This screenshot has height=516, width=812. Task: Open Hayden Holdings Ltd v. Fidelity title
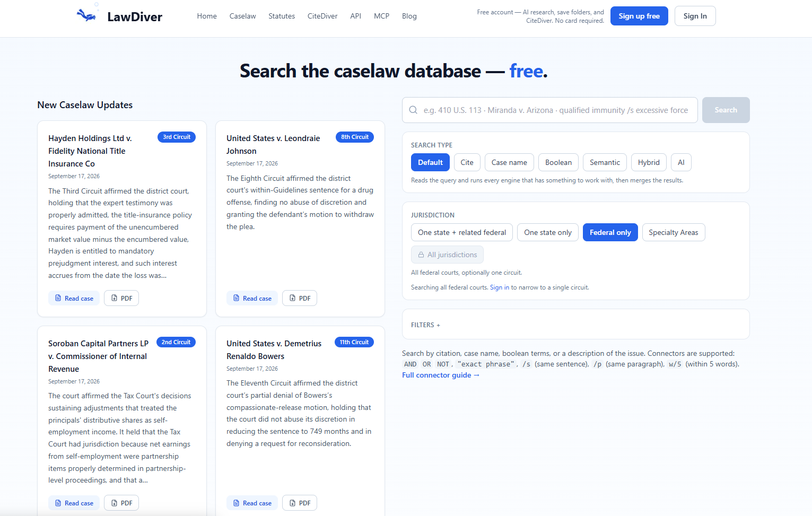[90, 151]
